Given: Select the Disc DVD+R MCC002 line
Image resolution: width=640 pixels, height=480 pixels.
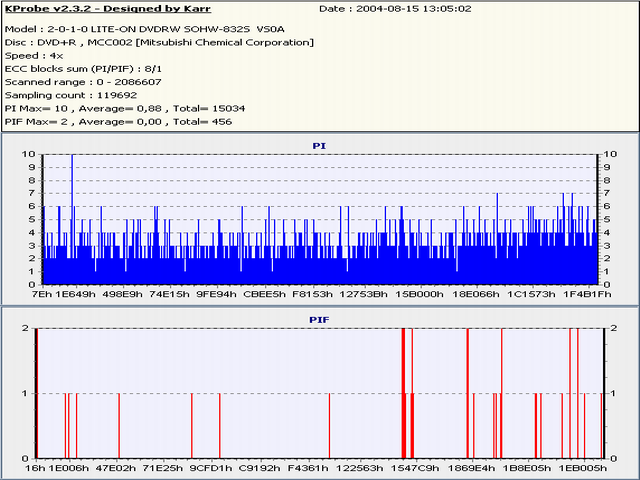Looking at the screenshot, I should [x=159, y=42].
